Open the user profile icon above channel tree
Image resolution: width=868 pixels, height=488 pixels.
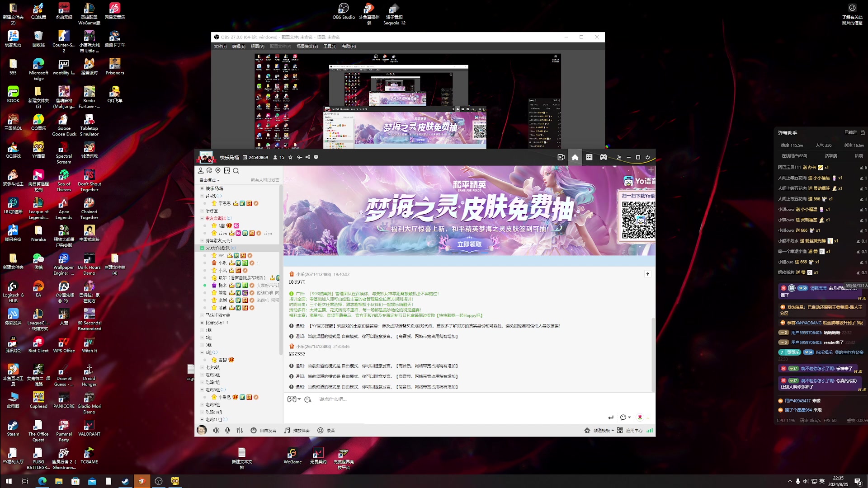[x=201, y=170]
